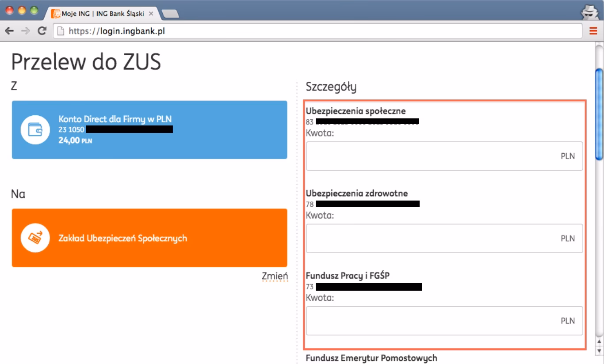This screenshot has width=604, height=364.
Task: Click the browser back arrow
Action: point(9,31)
